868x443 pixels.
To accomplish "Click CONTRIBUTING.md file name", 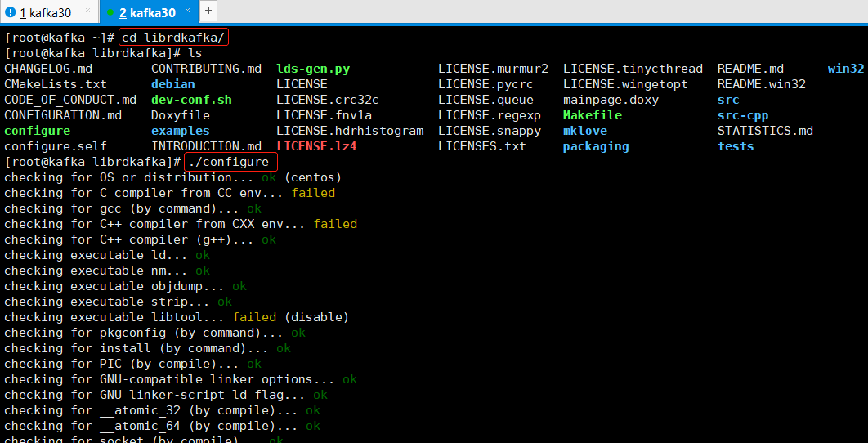I will point(207,69).
